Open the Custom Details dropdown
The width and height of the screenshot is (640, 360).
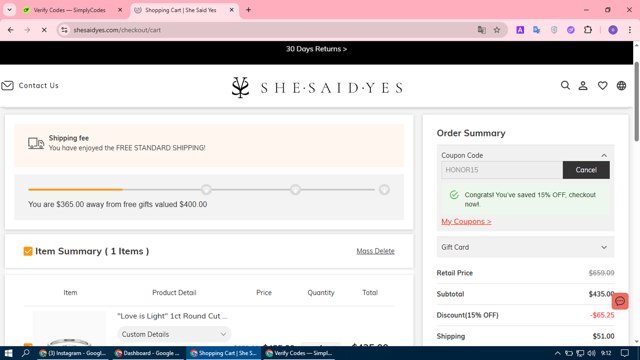[x=174, y=334]
